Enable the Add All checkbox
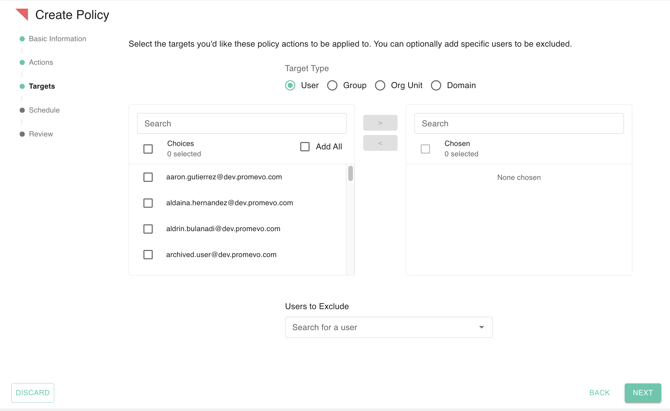670x411 pixels. coord(305,147)
